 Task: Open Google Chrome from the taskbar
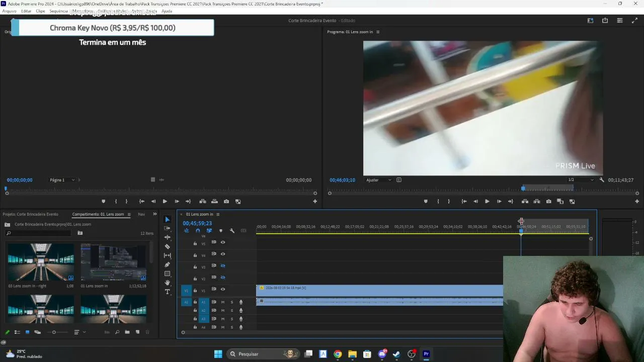coord(338,354)
